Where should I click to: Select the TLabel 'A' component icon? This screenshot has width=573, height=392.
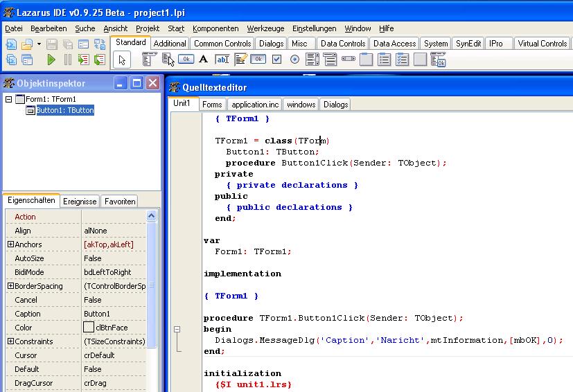[203, 60]
